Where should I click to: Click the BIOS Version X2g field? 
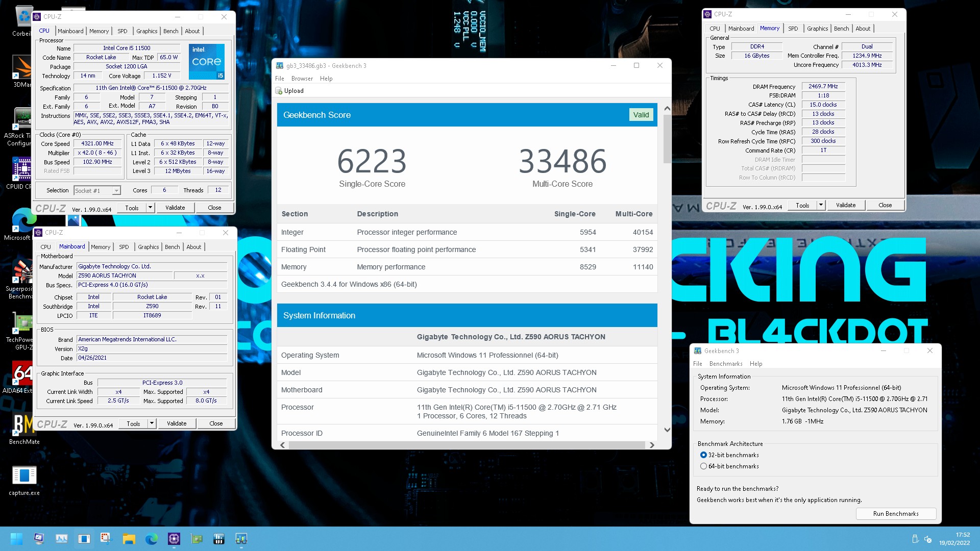click(x=152, y=349)
